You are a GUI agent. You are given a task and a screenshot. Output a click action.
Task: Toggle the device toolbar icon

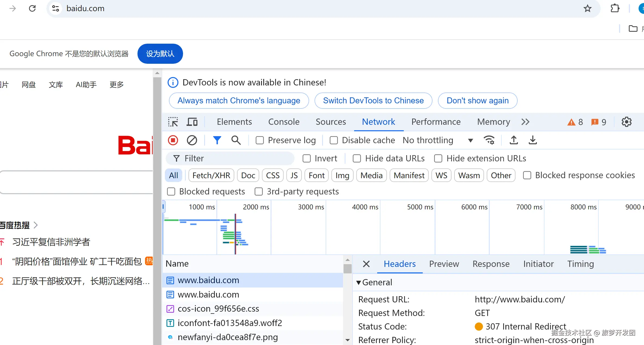192,122
